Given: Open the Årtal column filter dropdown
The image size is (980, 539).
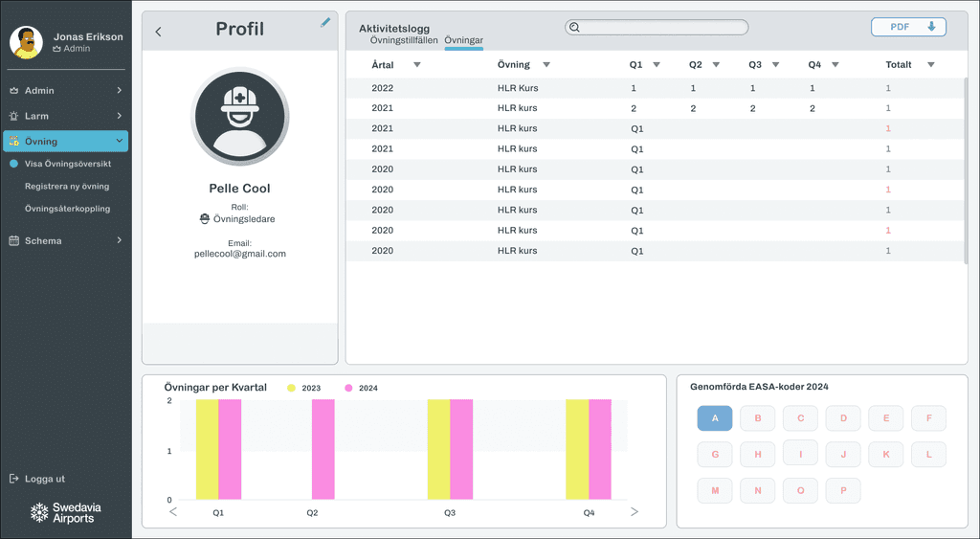Looking at the screenshot, I should (417, 64).
